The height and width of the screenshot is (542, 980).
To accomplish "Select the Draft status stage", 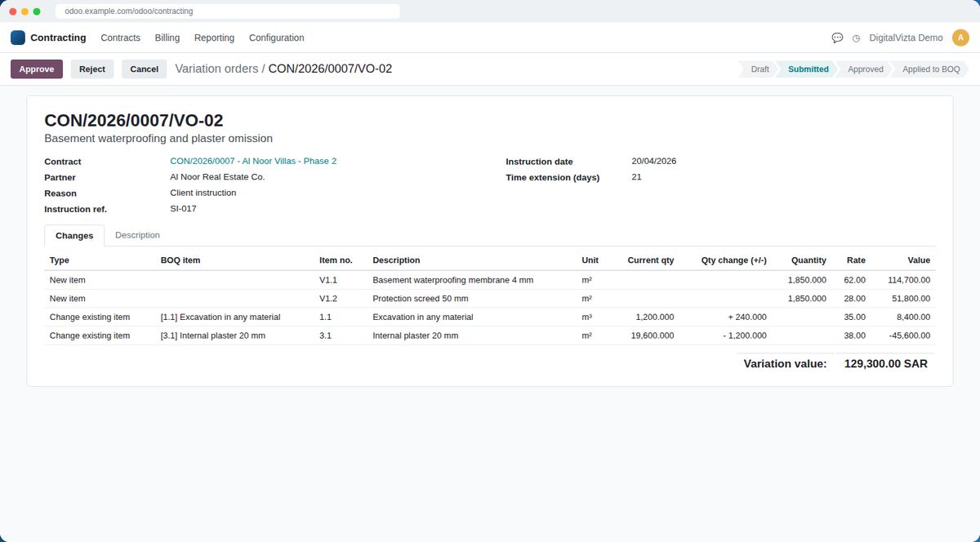I will (x=759, y=69).
